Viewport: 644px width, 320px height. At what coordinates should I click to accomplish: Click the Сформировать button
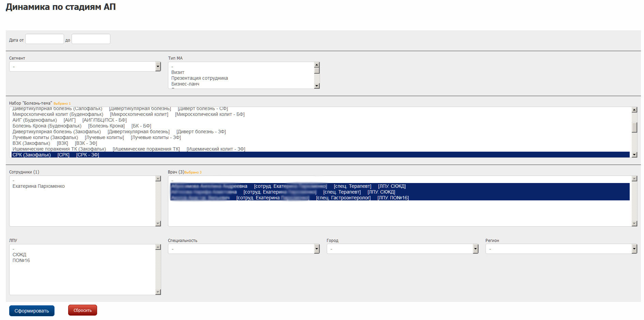pyautogui.click(x=32, y=311)
